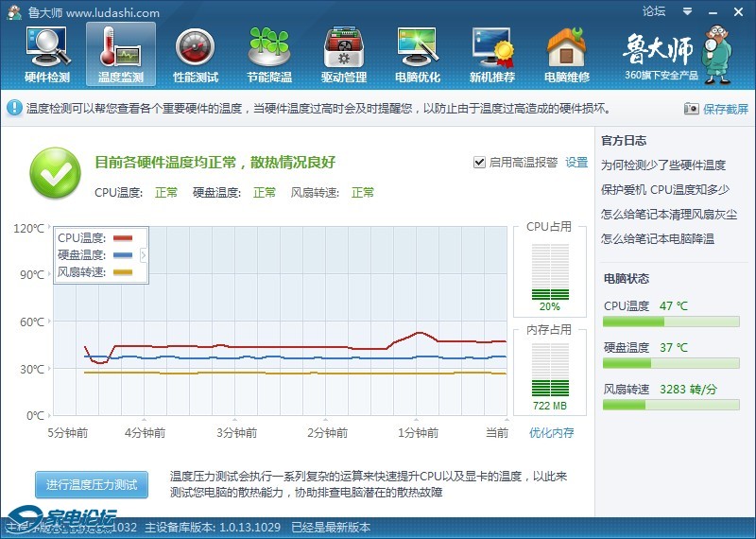Screen dimensions: 756x539
Task: Click the 进行温度压力测试 button
Action: (91, 485)
